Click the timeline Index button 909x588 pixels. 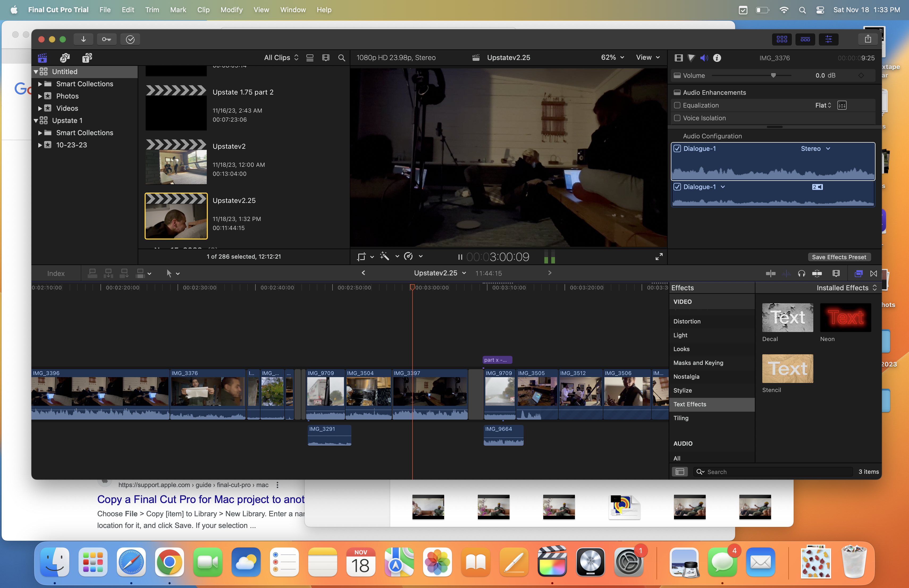tap(56, 273)
